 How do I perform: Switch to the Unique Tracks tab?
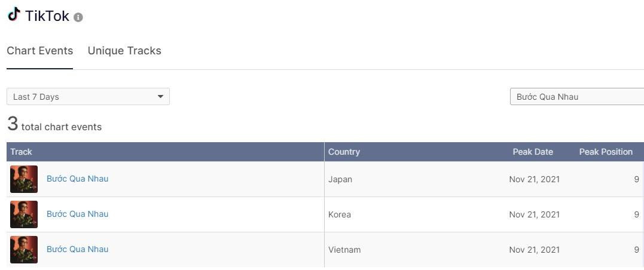pos(124,51)
